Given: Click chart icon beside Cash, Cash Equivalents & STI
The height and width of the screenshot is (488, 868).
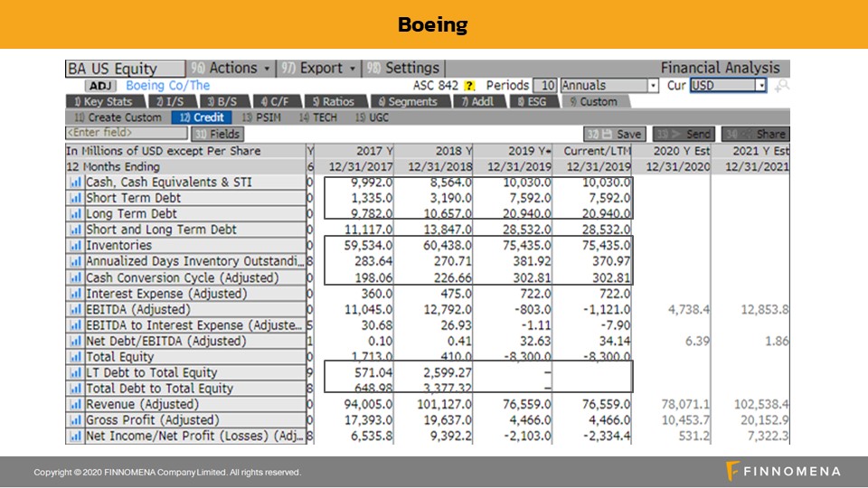Looking at the screenshot, I should click(76, 183).
